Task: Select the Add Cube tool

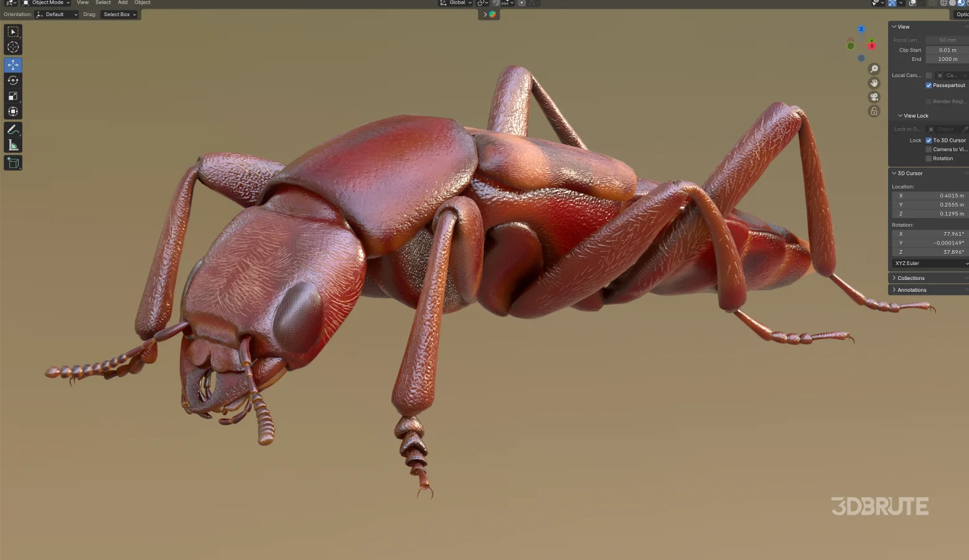Action: (13, 163)
